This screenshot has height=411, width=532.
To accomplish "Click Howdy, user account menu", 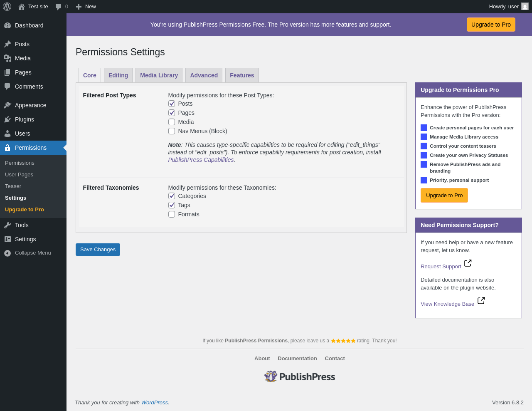I will (509, 7).
